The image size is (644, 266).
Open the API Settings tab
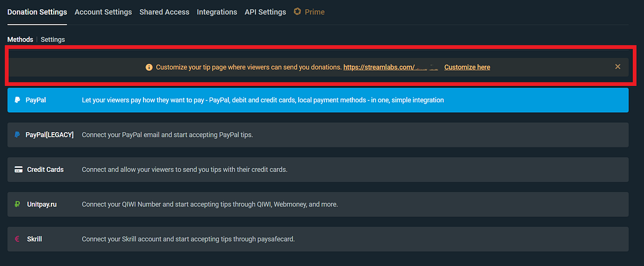265,12
